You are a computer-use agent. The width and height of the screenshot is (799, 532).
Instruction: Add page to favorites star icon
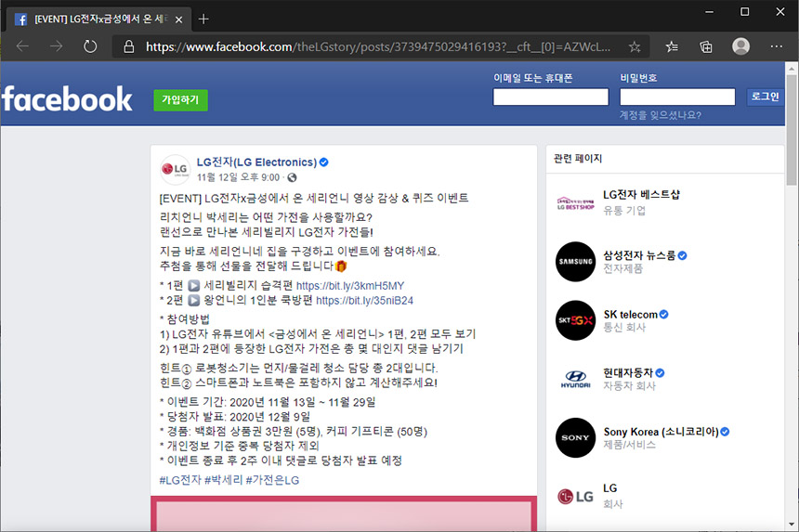pyautogui.click(x=635, y=46)
